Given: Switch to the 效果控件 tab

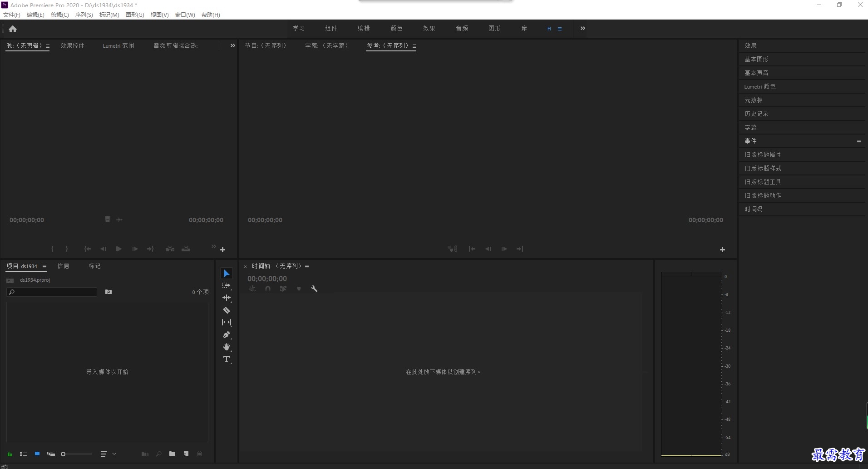Looking at the screenshot, I should (73, 45).
